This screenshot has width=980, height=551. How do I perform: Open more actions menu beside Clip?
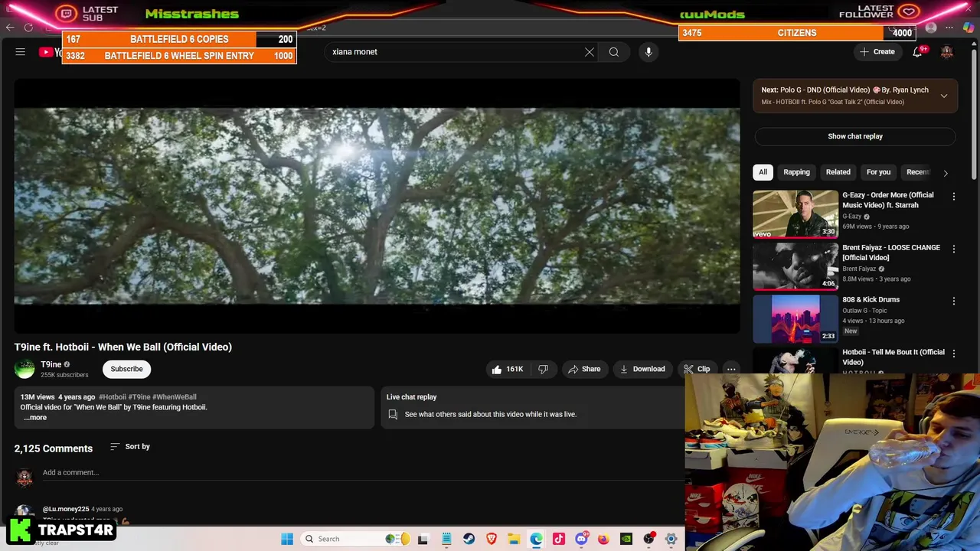(x=731, y=369)
